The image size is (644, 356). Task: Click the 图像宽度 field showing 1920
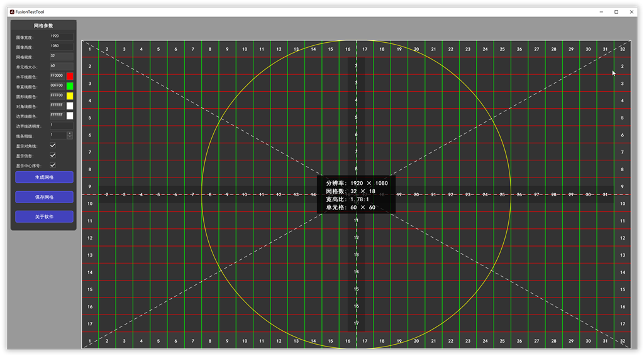[62, 36]
